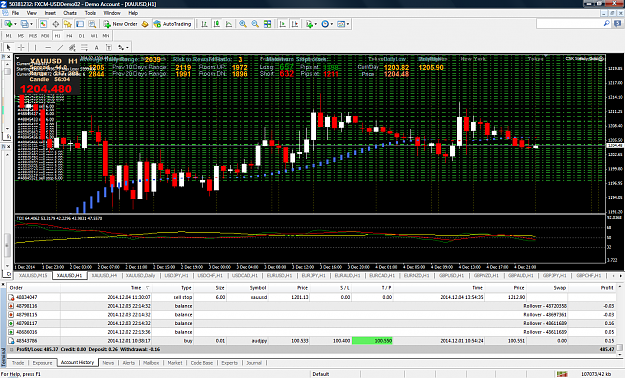The image size is (625, 378).
Task: Toggle the Data Window panel
Action: tap(55, 24)
